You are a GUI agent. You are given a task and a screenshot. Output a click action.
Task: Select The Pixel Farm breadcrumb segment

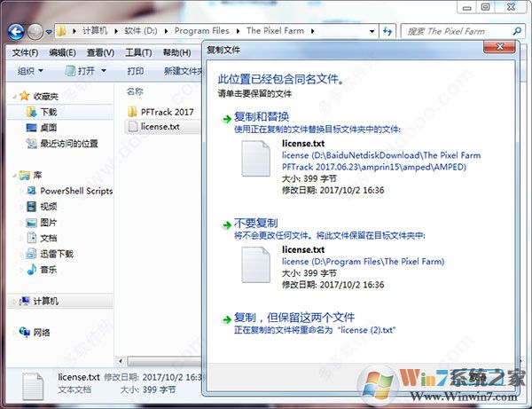[275, 31]
